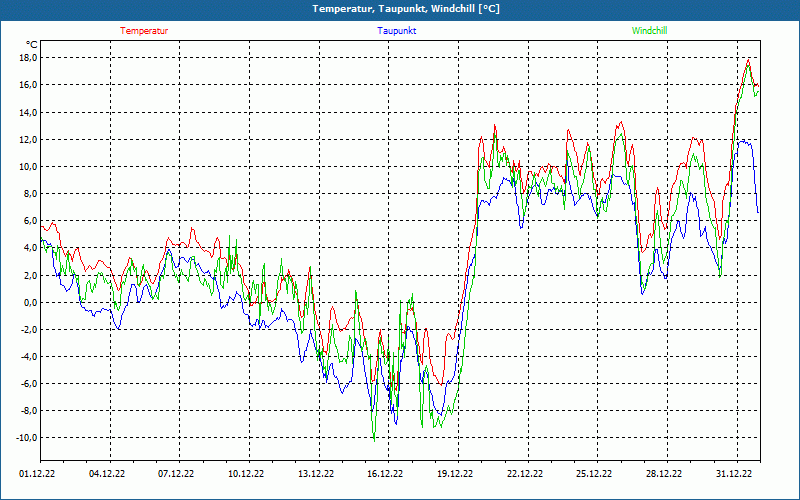Click the blue Taupunkt legend label
This screenshot has width=800, height=500.
pyautogui.click(x=397, y=31)
